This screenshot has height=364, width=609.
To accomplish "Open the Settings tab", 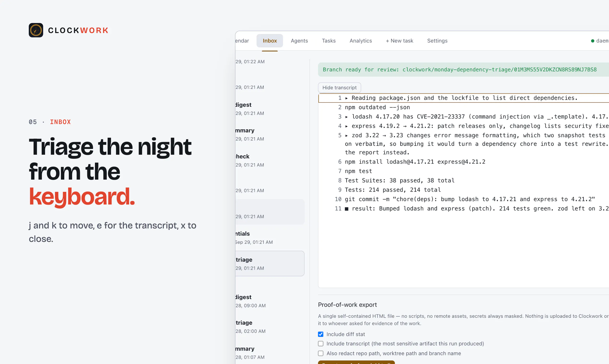I will (437, 41).
